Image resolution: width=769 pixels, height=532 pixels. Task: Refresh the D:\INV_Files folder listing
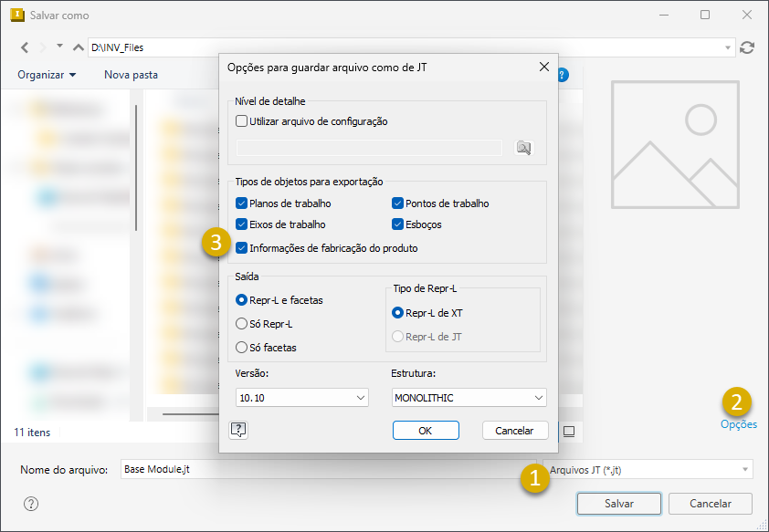[747, 47]
